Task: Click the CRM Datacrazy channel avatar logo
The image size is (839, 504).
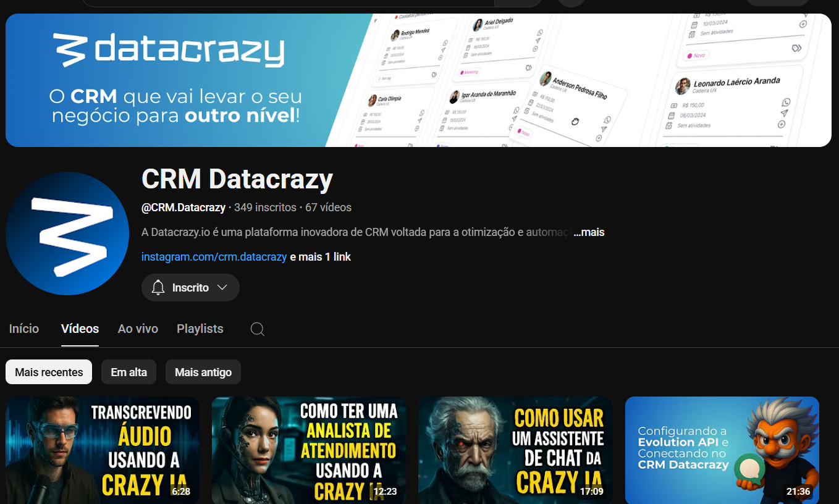Action: [67, 233]
